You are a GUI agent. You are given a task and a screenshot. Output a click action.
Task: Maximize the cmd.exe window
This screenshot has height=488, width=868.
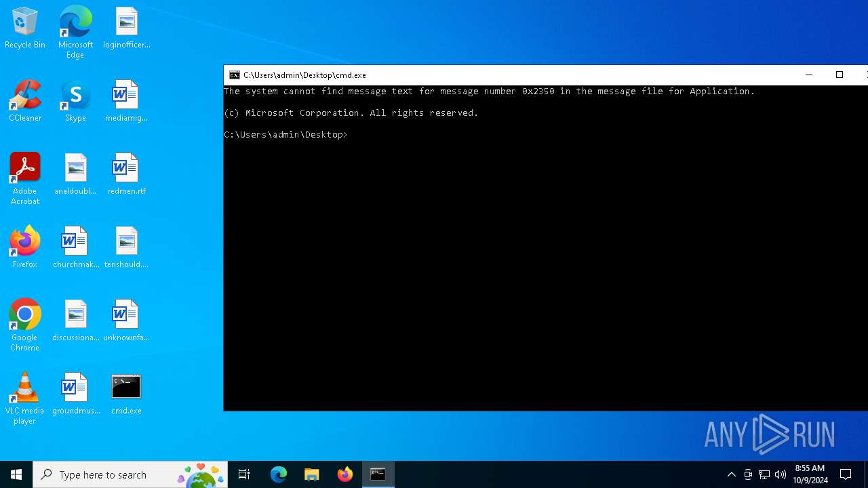[840, 75]
